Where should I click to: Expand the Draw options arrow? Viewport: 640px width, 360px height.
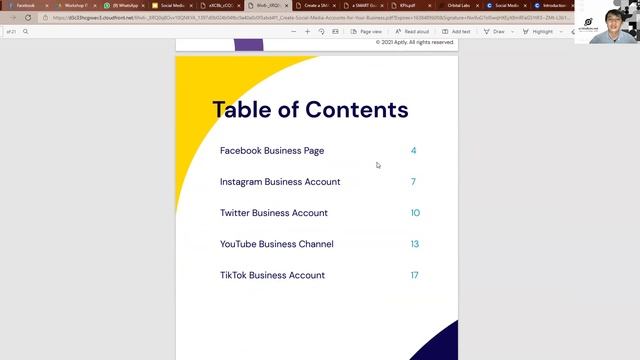pos(513,31)
